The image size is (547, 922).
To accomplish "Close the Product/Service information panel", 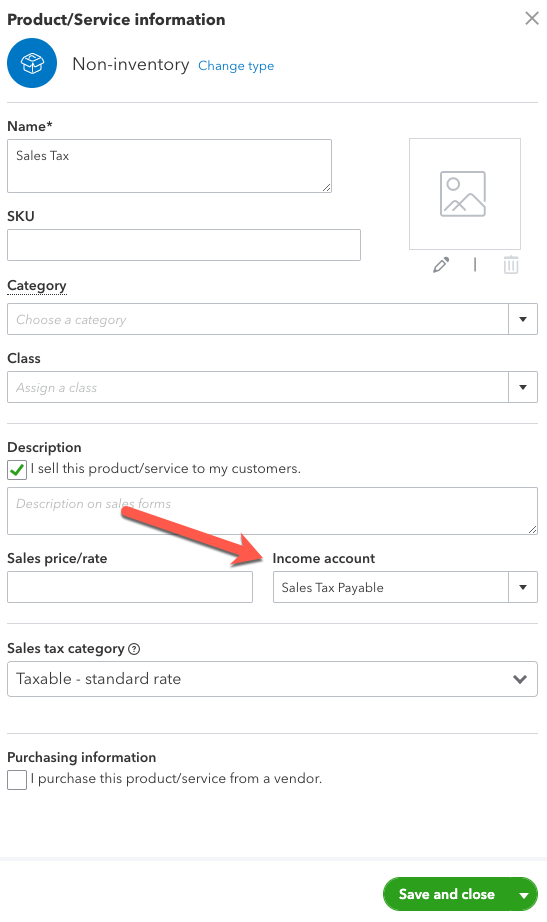I will (532, 19).
